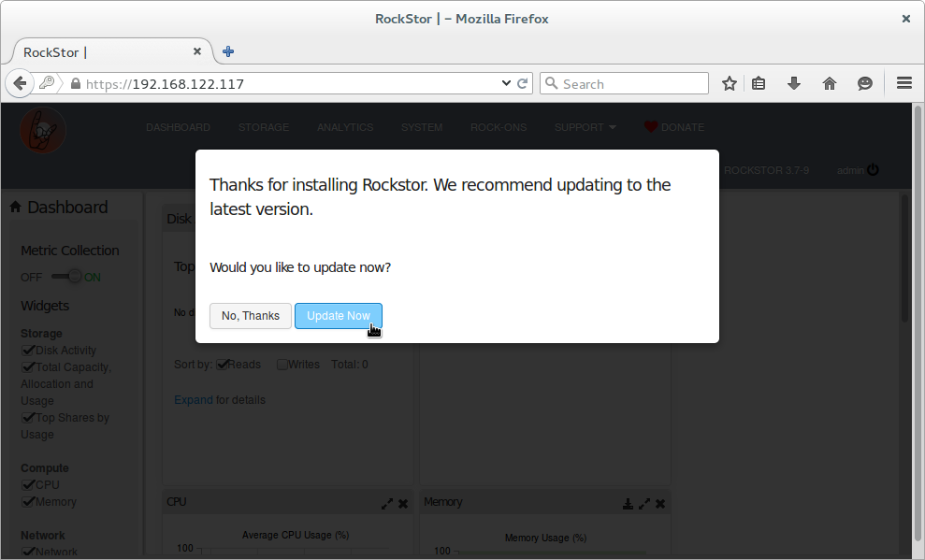The image size is (925, 560).
Task: Enable Sort by Writes checkbox
Action: pyautogui.click(x=282, y=365)
